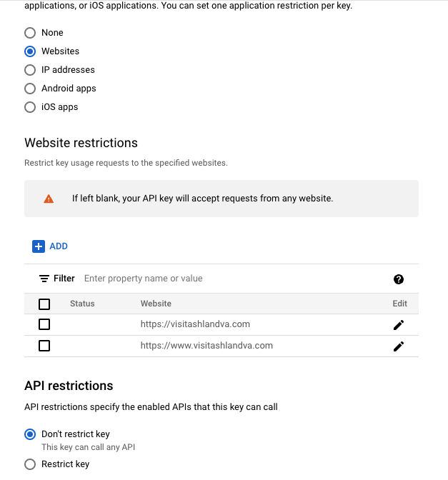Click the orange warning triangle icon
The width and height of the screenshot is (448, 480).
pos(49,199)
